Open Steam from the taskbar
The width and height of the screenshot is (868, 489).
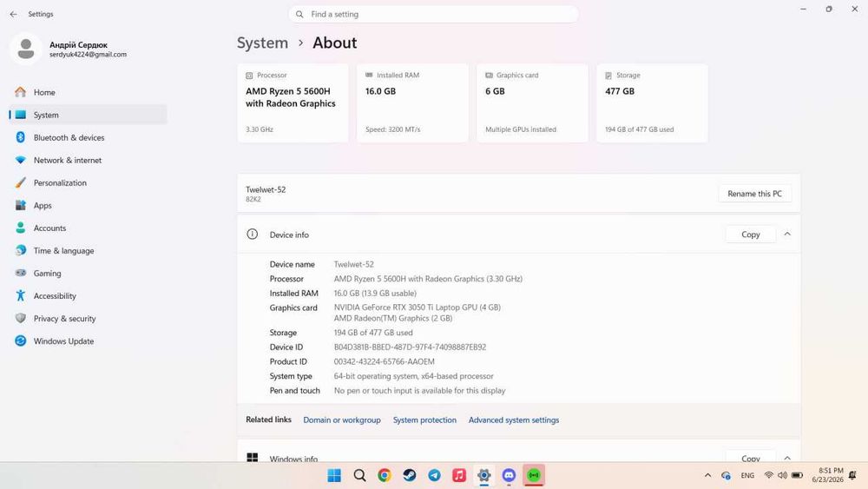coord(409,475)
